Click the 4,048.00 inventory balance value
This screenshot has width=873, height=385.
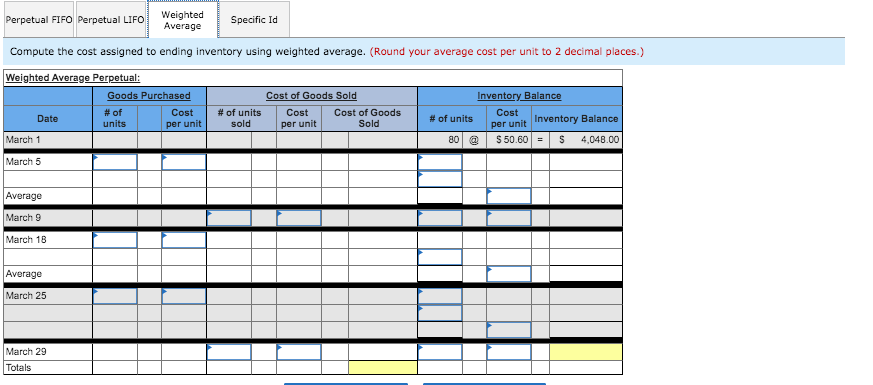tap(600, 140)
